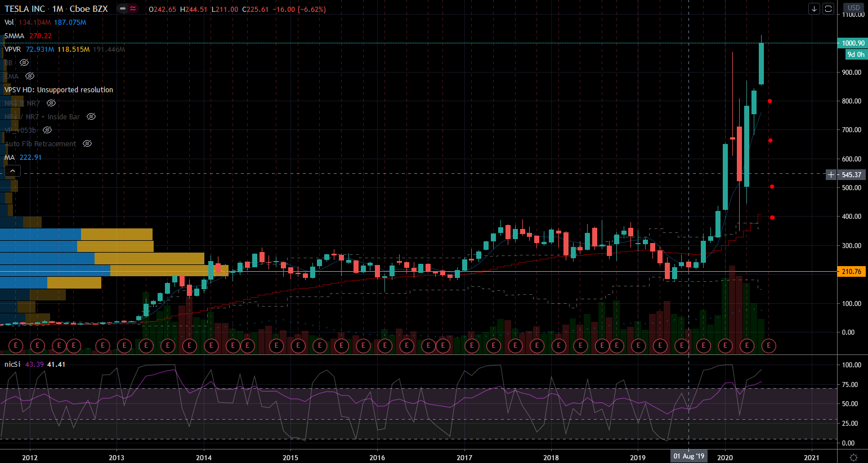The image size is (868, 463).
Task: Click the VPVR value 118.515M
Action: pyautogui.click(x=74, y=49)
